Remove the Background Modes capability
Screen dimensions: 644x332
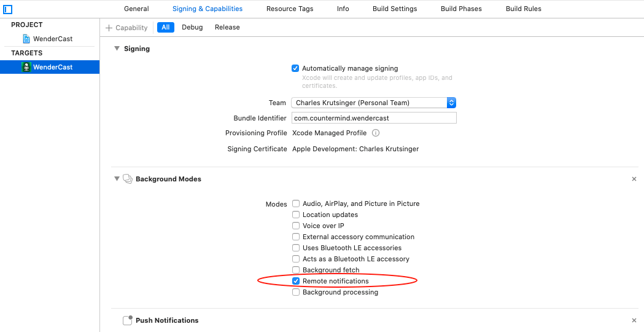[634, 179]
